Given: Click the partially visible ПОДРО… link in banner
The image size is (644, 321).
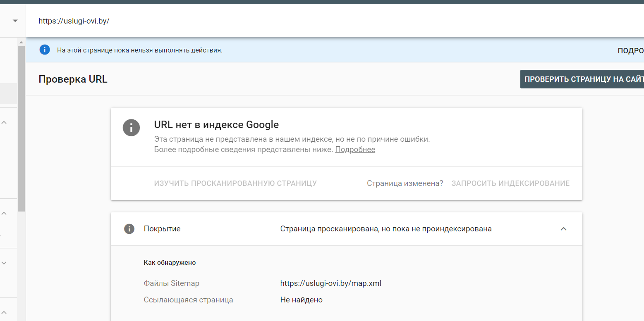Looking at the screenshot, I should (630, 51).
